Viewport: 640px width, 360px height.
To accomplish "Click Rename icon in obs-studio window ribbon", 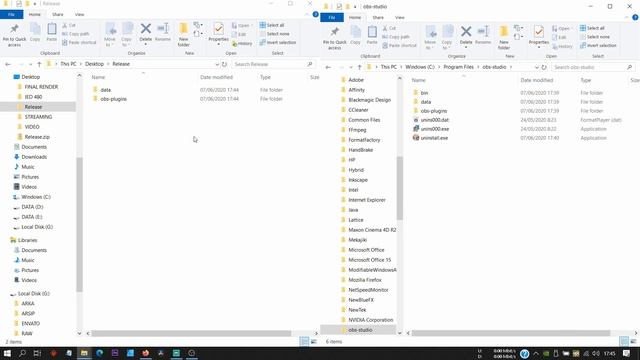I will [x=483, y=36].
